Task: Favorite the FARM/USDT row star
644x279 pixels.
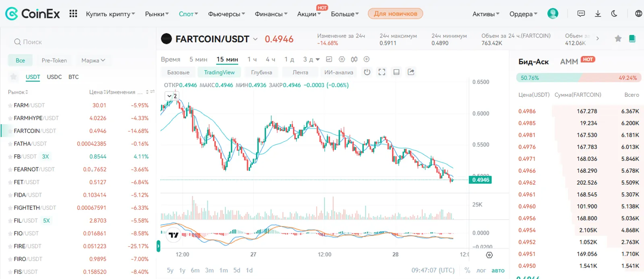Action: 10,106
